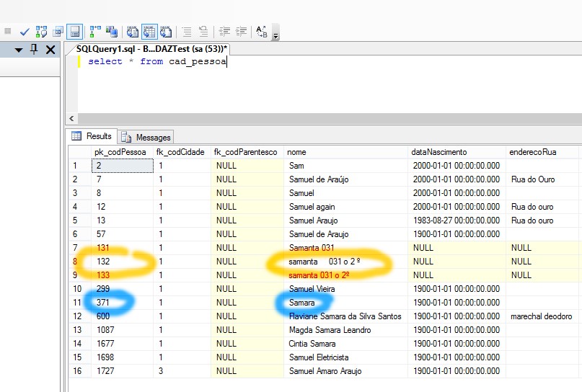This screenshot has width=582, height=392.
Task: Select all via the grid corner cell
Action: pos(80,152)
